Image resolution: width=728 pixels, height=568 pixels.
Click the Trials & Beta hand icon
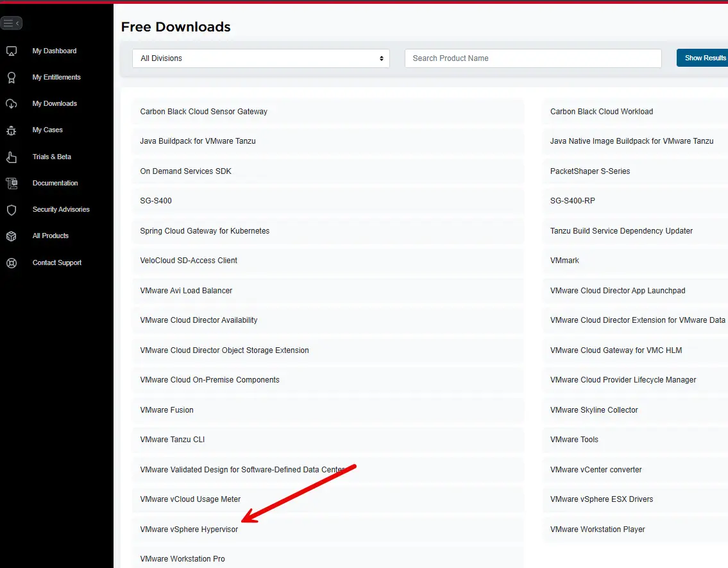pyautogui.click(x=12, y=157)
